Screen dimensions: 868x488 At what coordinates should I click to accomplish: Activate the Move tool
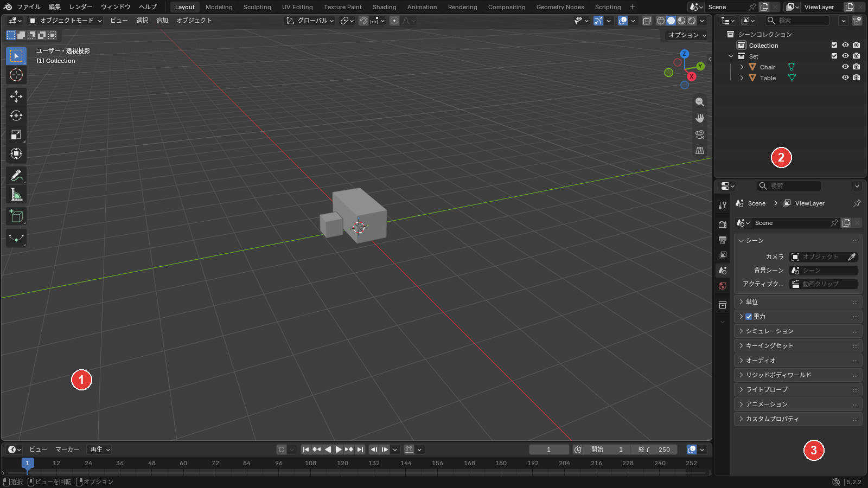(x=16, y=97)
